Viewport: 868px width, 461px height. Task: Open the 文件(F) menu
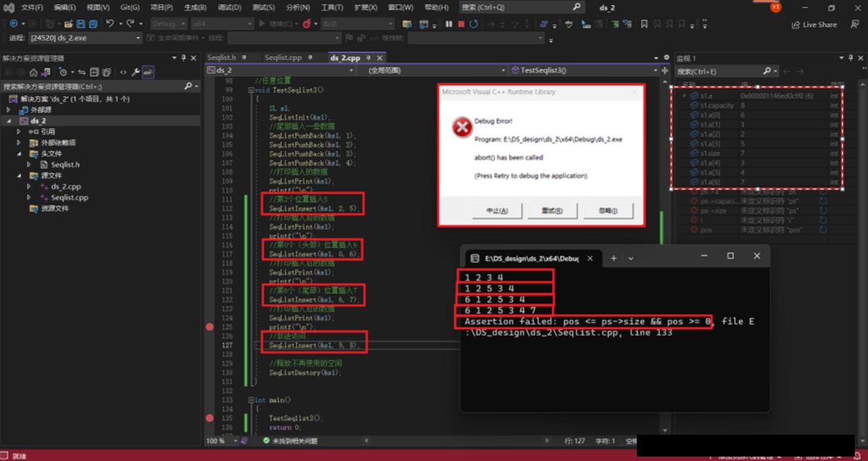(x=32, y=8)
